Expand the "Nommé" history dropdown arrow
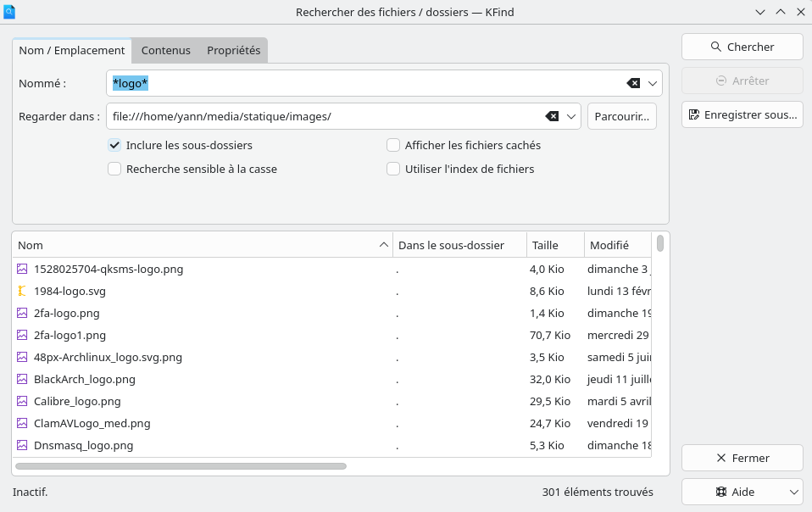 [653, 83]
